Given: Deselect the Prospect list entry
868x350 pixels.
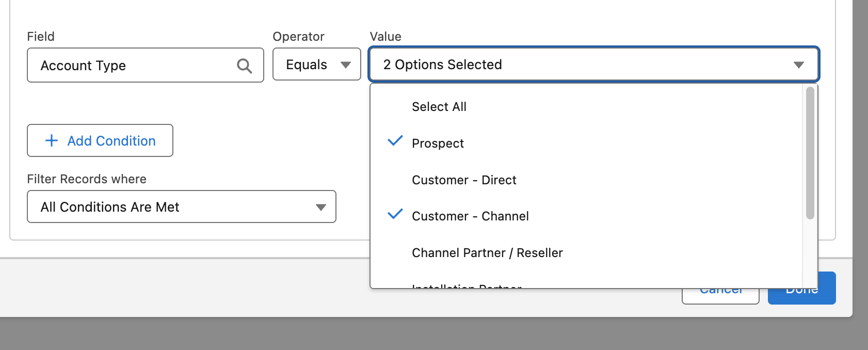Looking at the screenshot, I should 438,144.
